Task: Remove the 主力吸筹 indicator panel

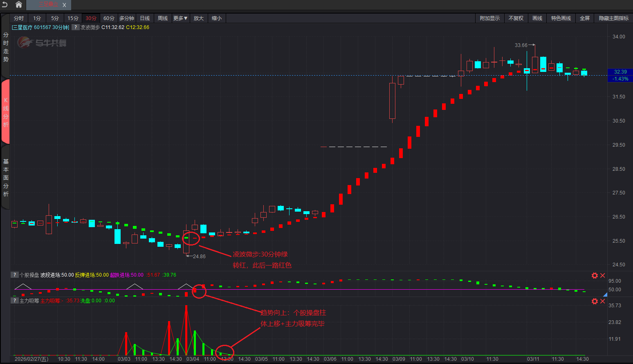Action: (x=603, y=301)
